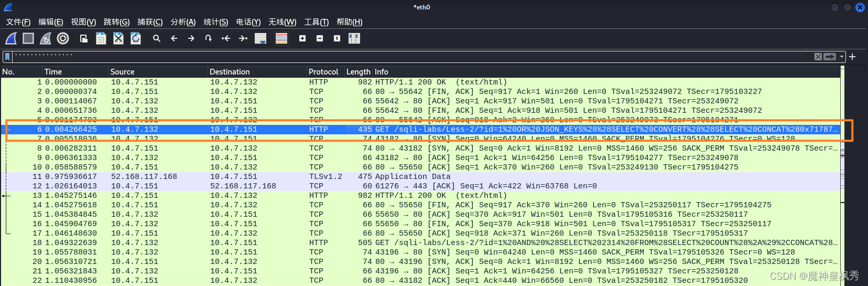Screen dimensions: 868x286
Task: Select packet 10 at time 0.058588579
Action: (x=420, y=167)
